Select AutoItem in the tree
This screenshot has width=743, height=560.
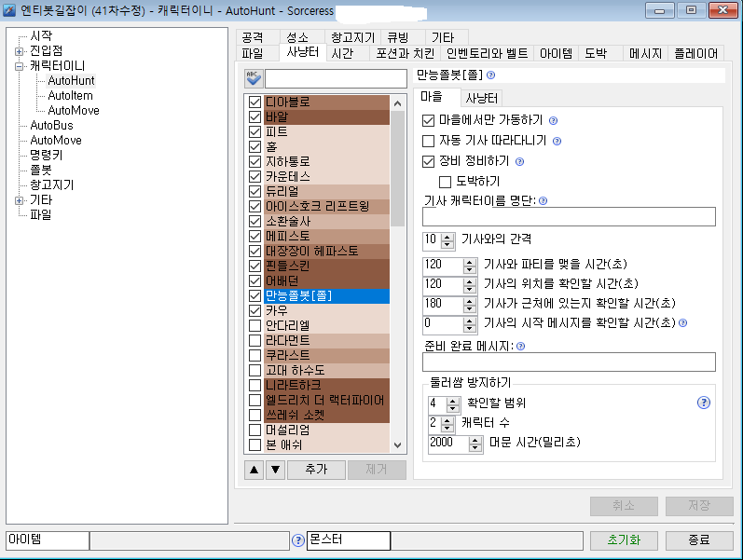click(70, 96)
